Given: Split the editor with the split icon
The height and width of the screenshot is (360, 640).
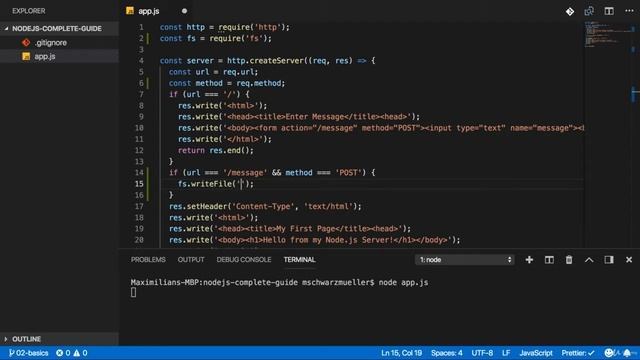Looking at the screenshot, I should click(609, 11).
